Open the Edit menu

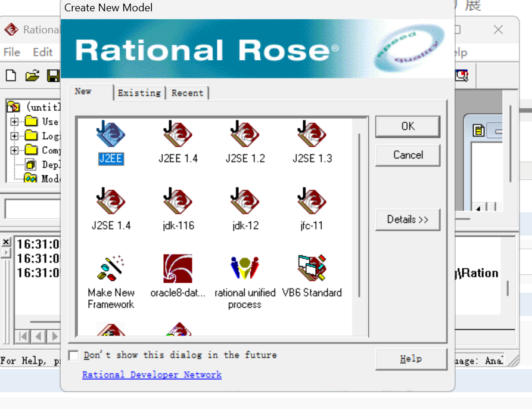[43, 52]
